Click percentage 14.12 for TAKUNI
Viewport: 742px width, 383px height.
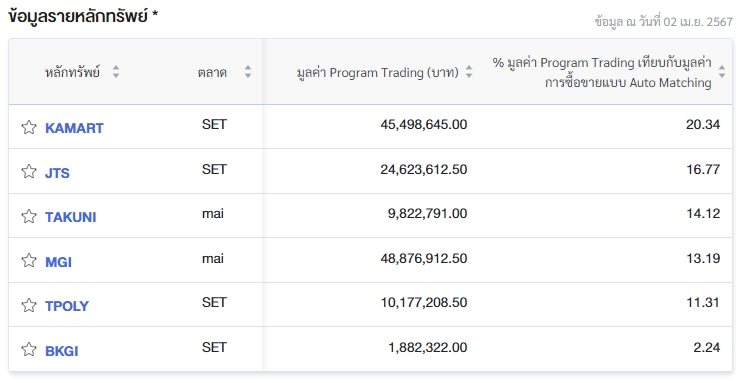[703, 214]
